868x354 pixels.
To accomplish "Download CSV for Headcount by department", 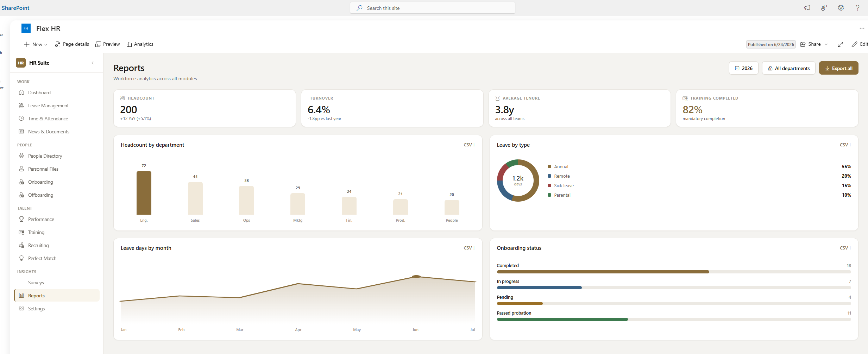I will 469,145.
